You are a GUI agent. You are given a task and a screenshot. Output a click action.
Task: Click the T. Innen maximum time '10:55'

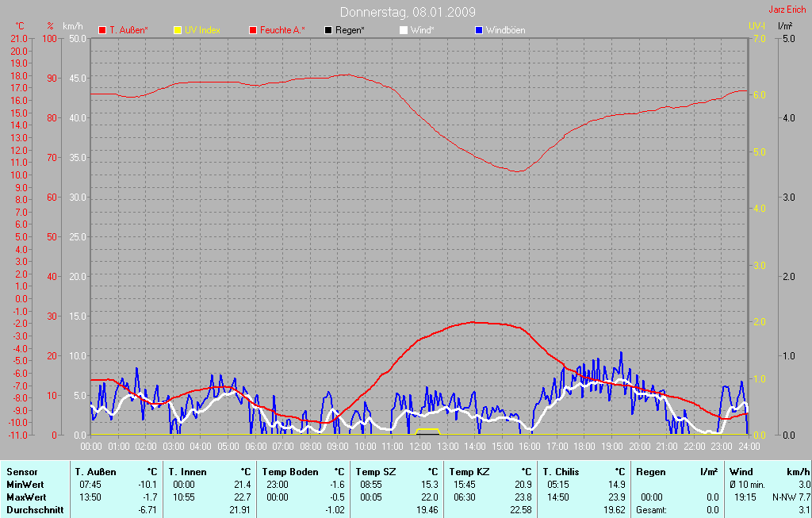click(184, 497)
